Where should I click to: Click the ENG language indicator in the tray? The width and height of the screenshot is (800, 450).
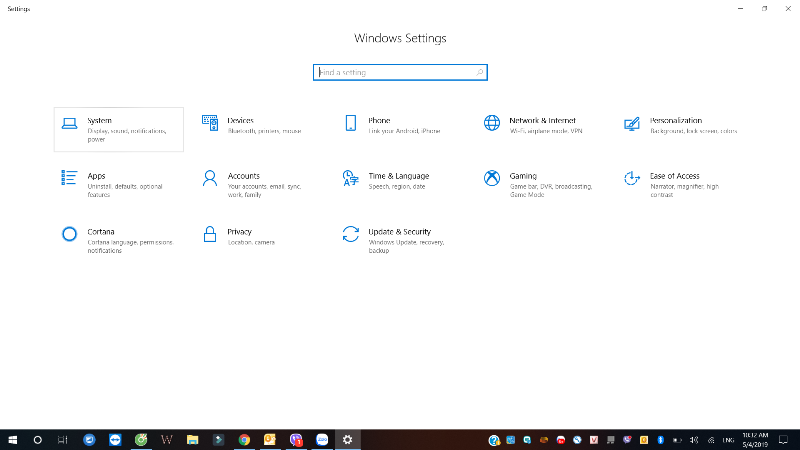point(728,440)
